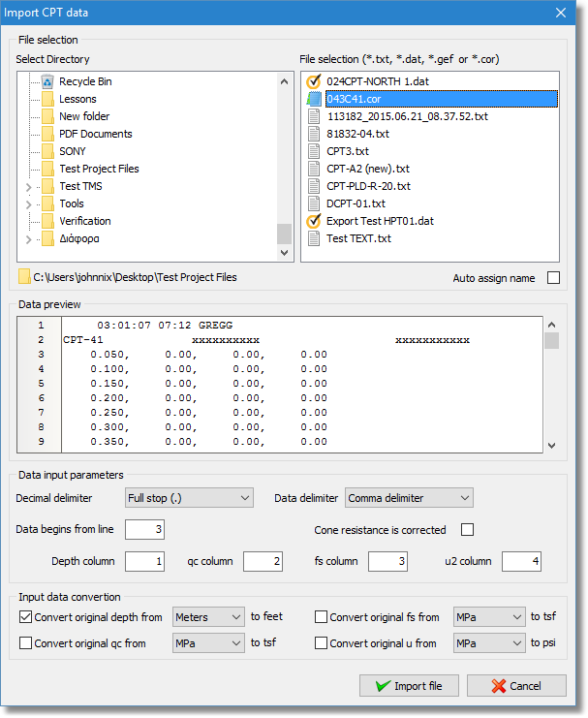The image size is (588, 718).
Task: Open the Data delimiter dropdown
Action: (x=409, y=498)
